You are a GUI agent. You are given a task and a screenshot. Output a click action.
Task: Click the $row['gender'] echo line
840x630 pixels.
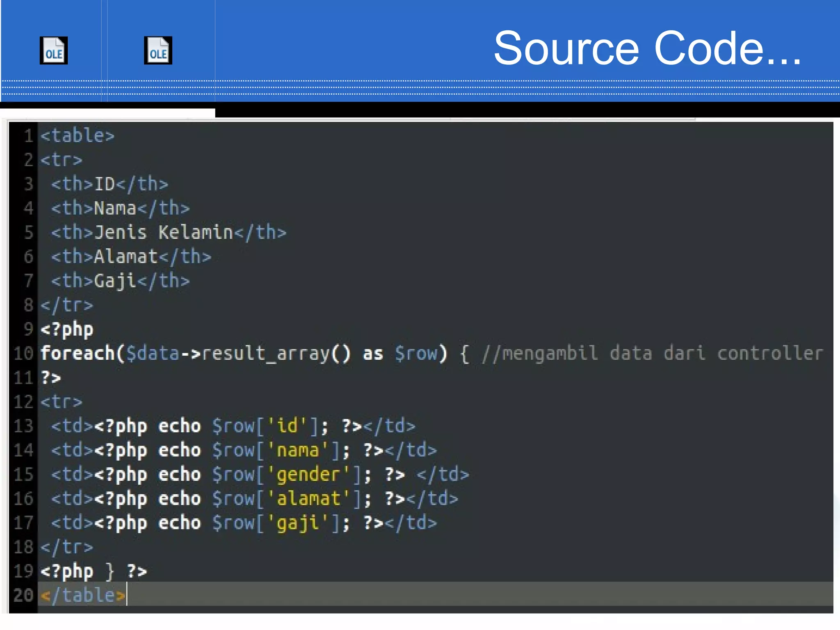coord(260,475)
